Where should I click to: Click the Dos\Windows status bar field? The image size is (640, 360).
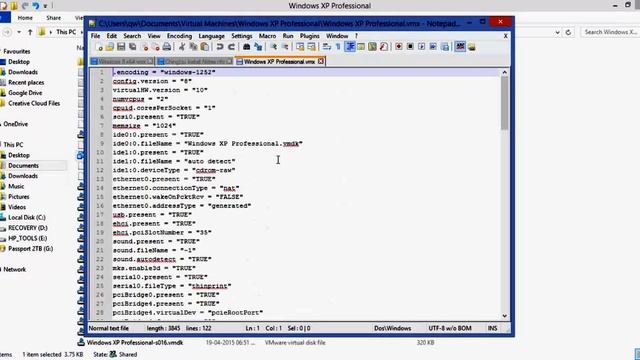[393, 328]
